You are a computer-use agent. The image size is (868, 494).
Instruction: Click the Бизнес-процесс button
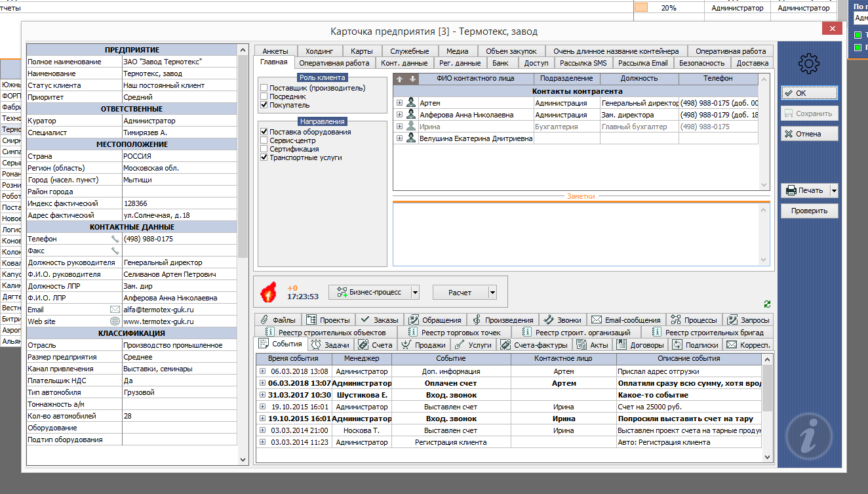370,293
